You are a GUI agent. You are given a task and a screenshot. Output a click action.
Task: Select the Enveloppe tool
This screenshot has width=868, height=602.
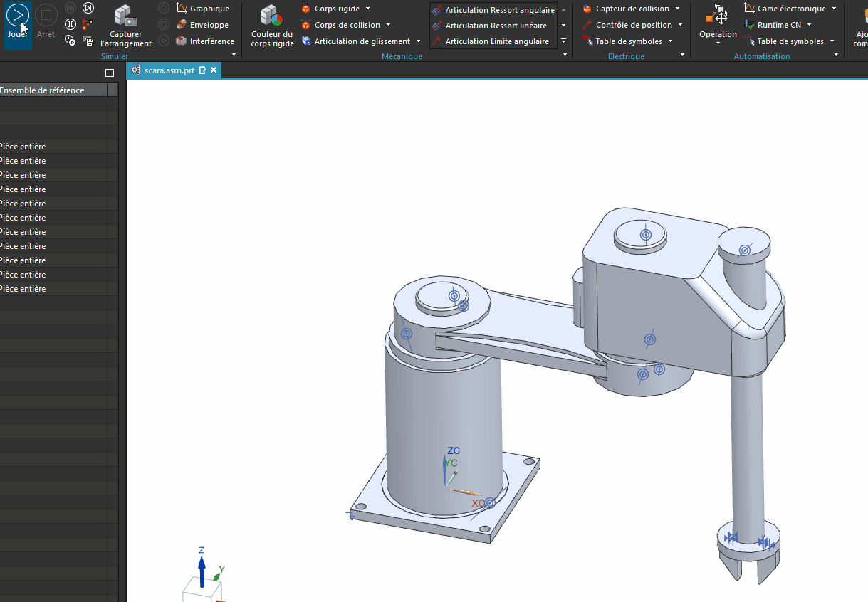coord(202,25)
